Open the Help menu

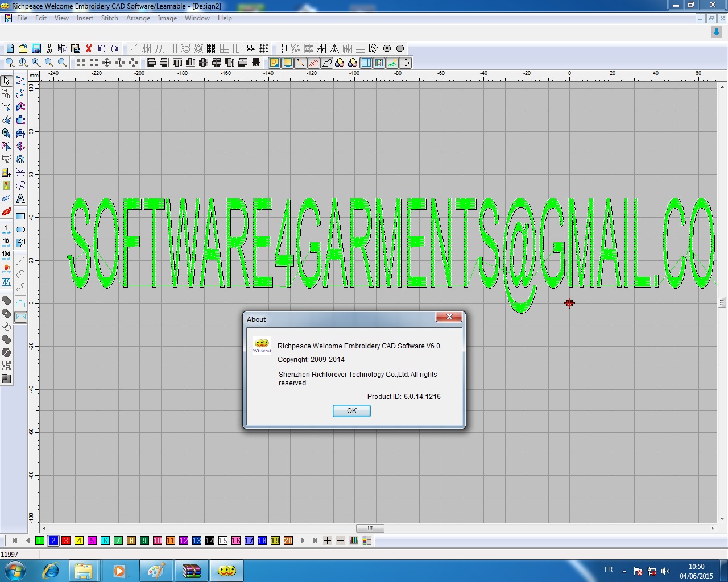click(225, 18)
